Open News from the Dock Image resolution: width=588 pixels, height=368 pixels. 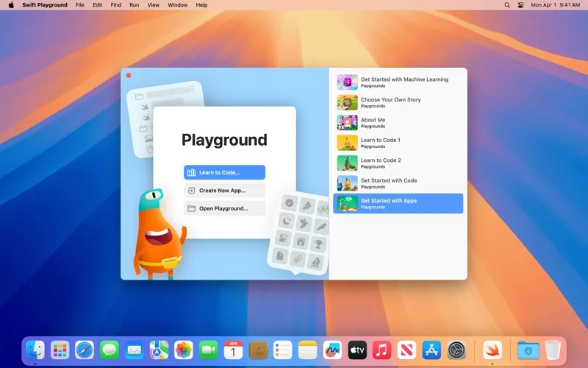pyautogui.click(x=406, y=350)
